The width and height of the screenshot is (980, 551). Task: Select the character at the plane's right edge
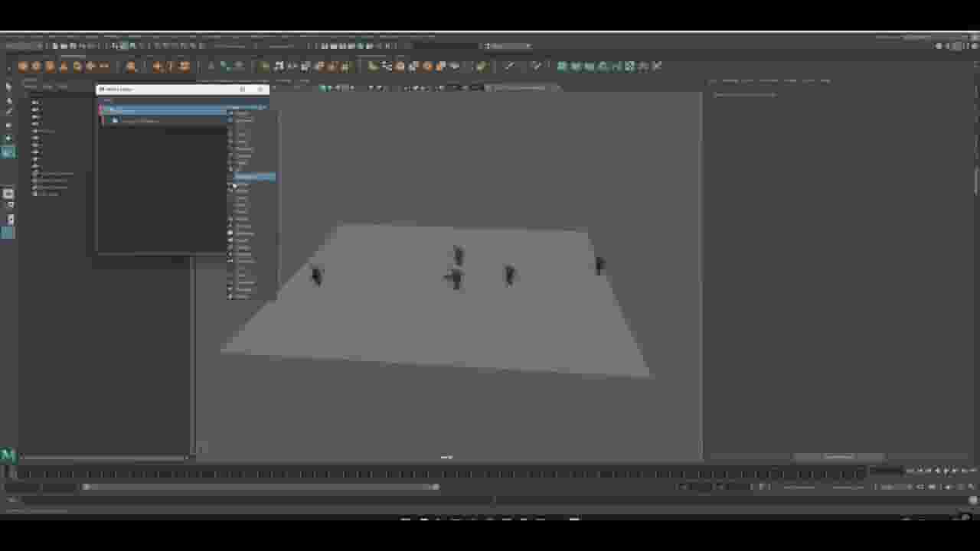click(x=599, y=266)
